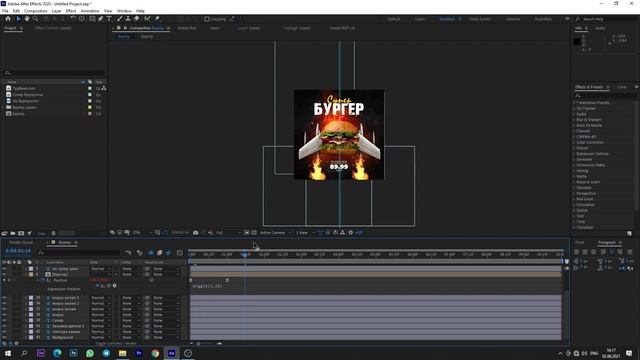Screen dimensions: 640x360
Task: Expand the Color Correction effects category
Action: pos(574,142)
